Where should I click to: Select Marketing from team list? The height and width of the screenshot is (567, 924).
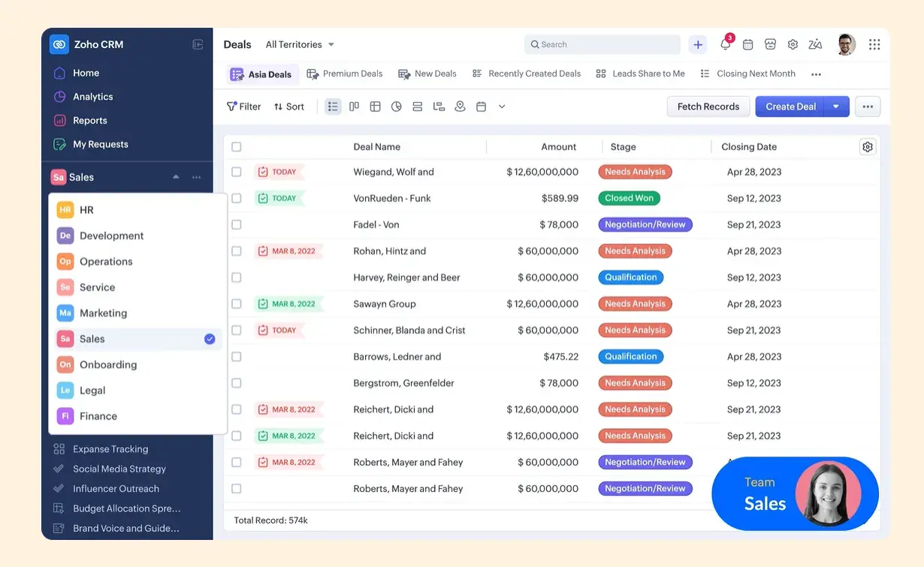pos(136,313)
